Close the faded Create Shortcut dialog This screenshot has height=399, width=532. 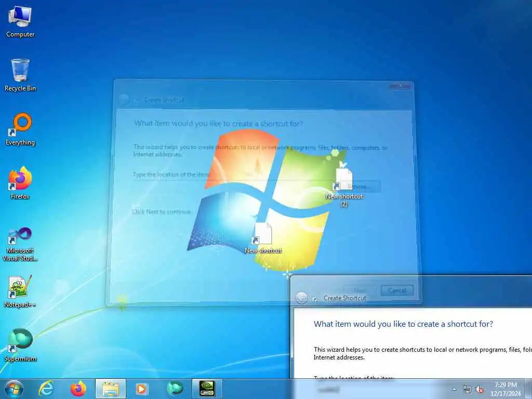tap(400, 86)
